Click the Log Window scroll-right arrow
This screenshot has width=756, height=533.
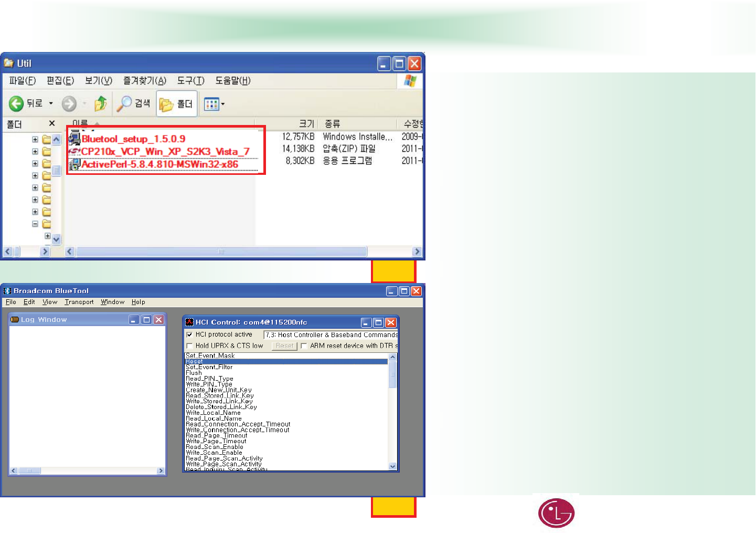pyautogui.click(x=161, y=471)
